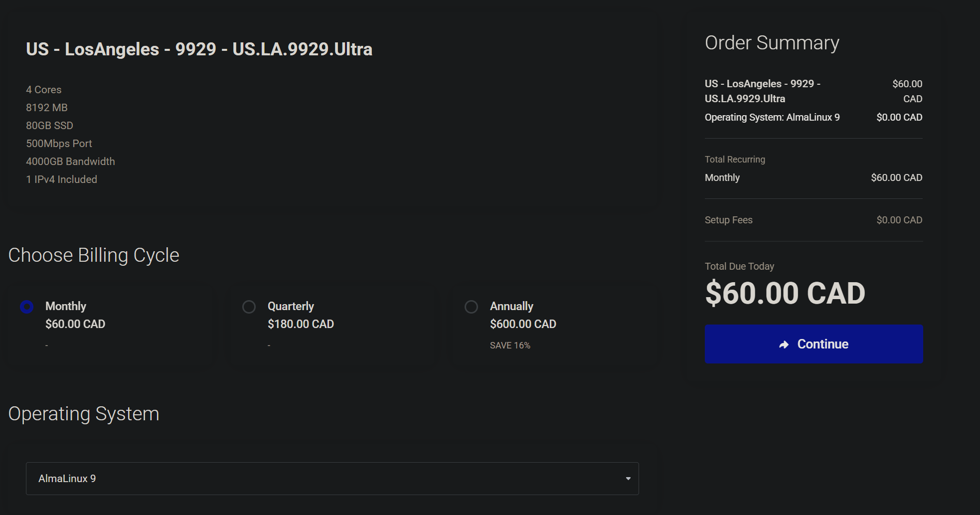
Task: Click the SAVE 16% label
Action: coord(510,345)
